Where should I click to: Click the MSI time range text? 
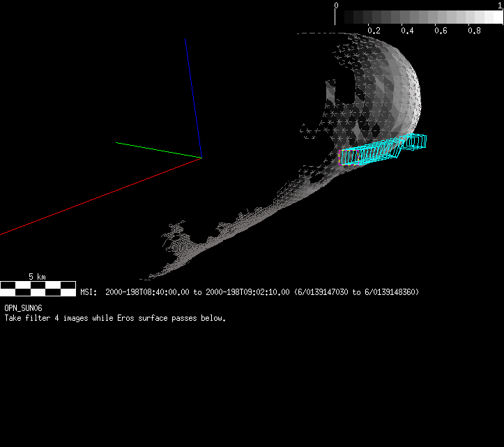click(x=250, y=292)
